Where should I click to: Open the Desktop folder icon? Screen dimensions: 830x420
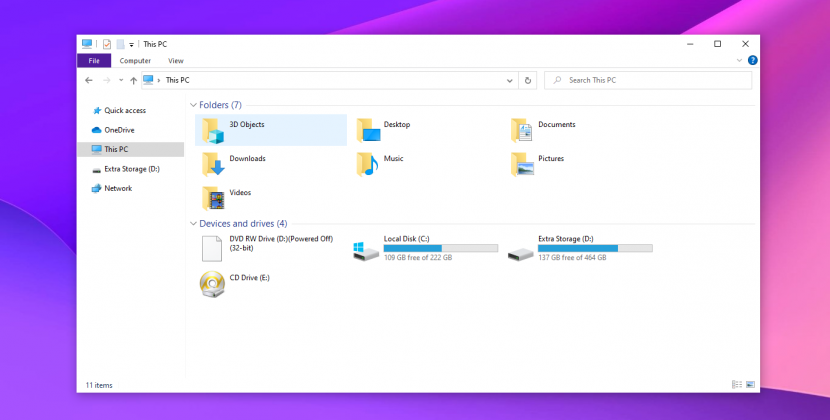coord(368,130)
